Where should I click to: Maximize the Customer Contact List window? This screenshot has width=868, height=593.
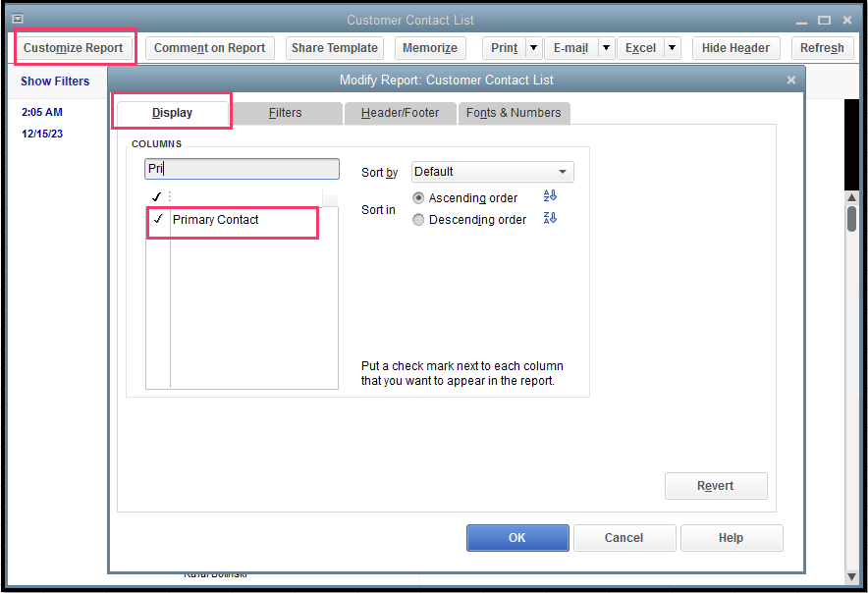pyautogui.click(x=824, y=21)
